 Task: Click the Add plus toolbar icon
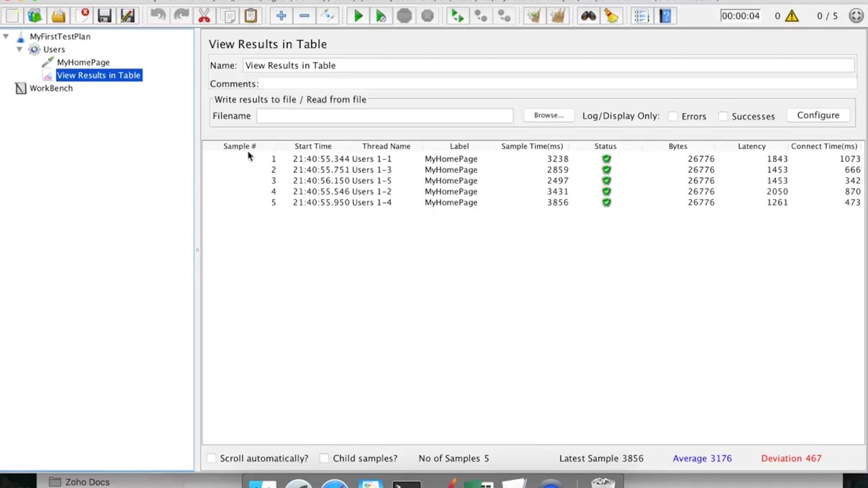coord(281,16)
